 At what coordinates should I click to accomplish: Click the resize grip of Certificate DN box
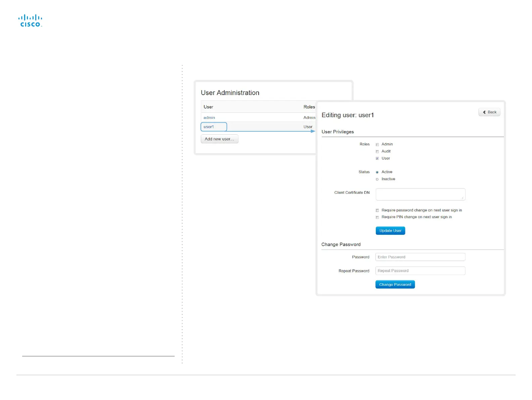462,198
